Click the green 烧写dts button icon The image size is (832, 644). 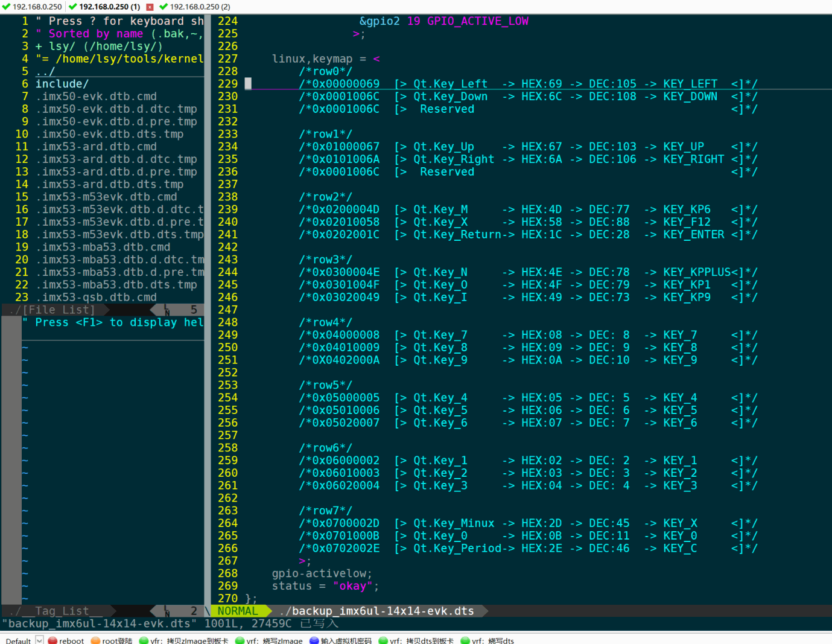pyautogui.click(x=465, y=640)
